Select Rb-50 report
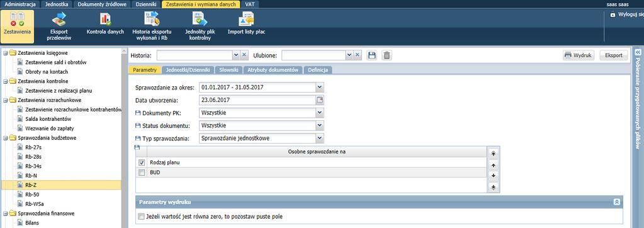The image size is (644, 228). tap(32, 195)
